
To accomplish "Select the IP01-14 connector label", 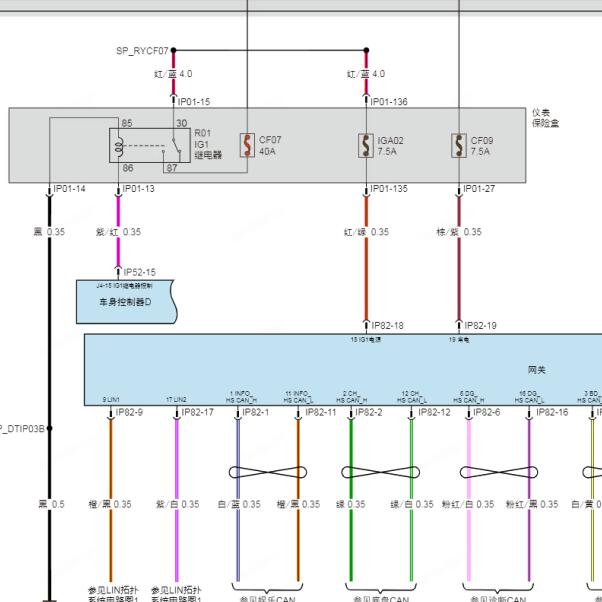I will 69,189.
